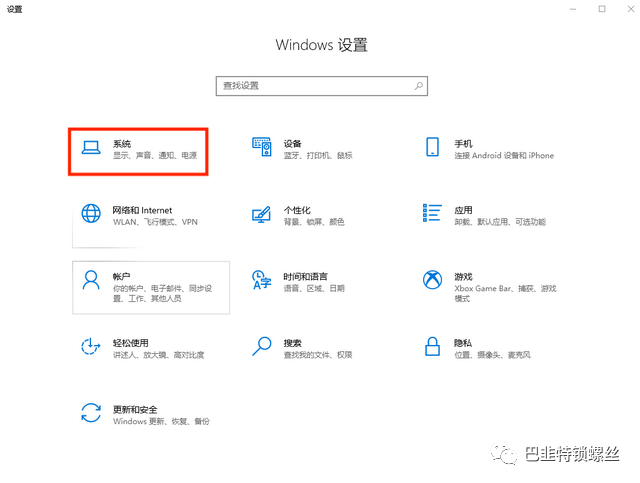Click the text 卸载、默认应用、可选功能

[x=500, y=222]
